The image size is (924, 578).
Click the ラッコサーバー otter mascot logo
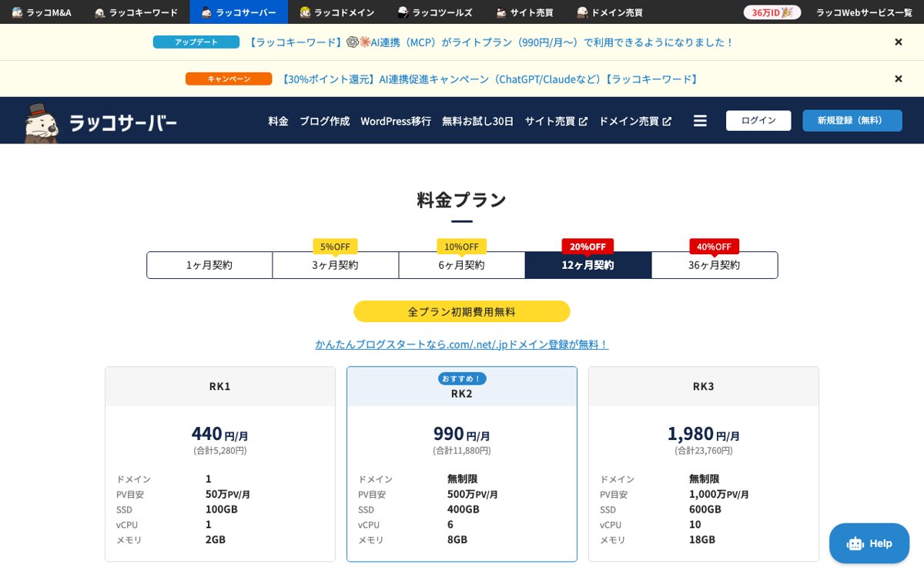(x=100, y=123)
